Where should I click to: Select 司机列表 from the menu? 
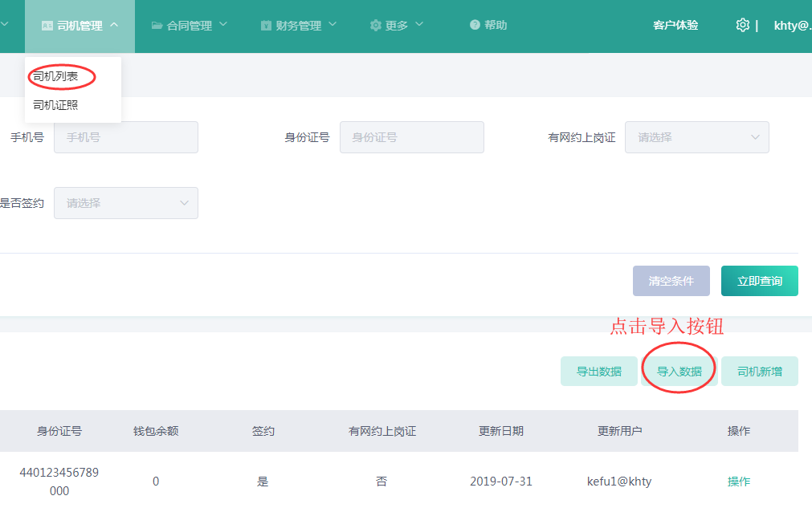55,76
